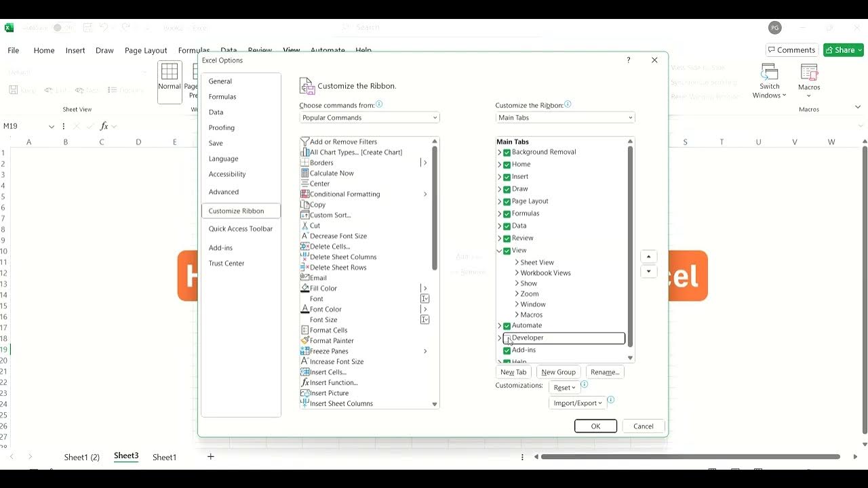Open the Formulas options category

[x=222, y=97]
